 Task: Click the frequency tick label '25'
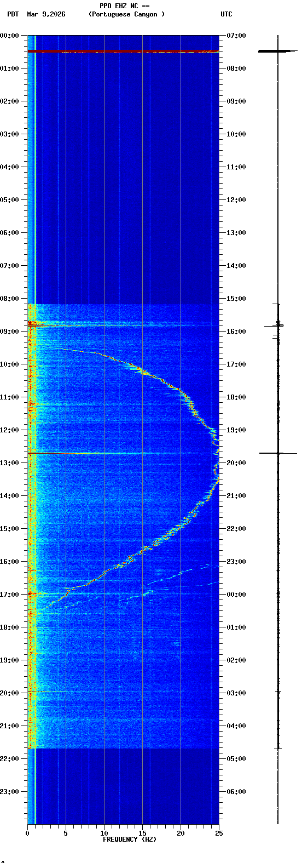219,833
